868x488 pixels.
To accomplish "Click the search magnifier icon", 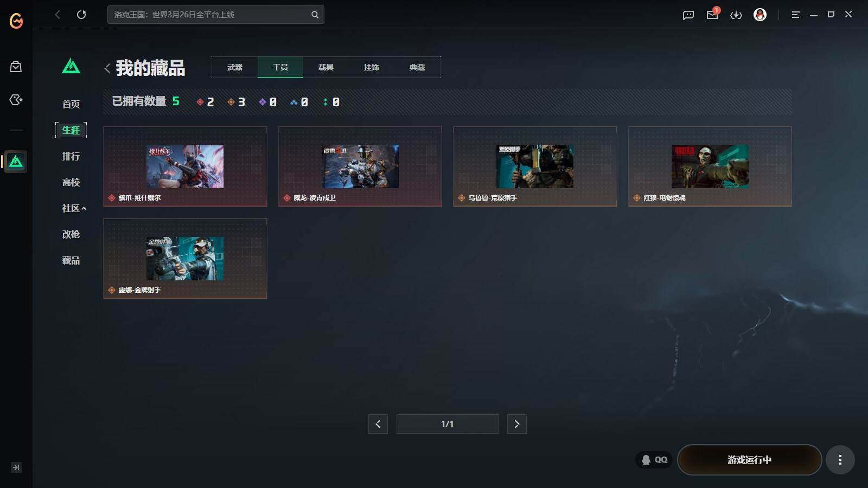I will pyautogui.click(x=315, y=15).
